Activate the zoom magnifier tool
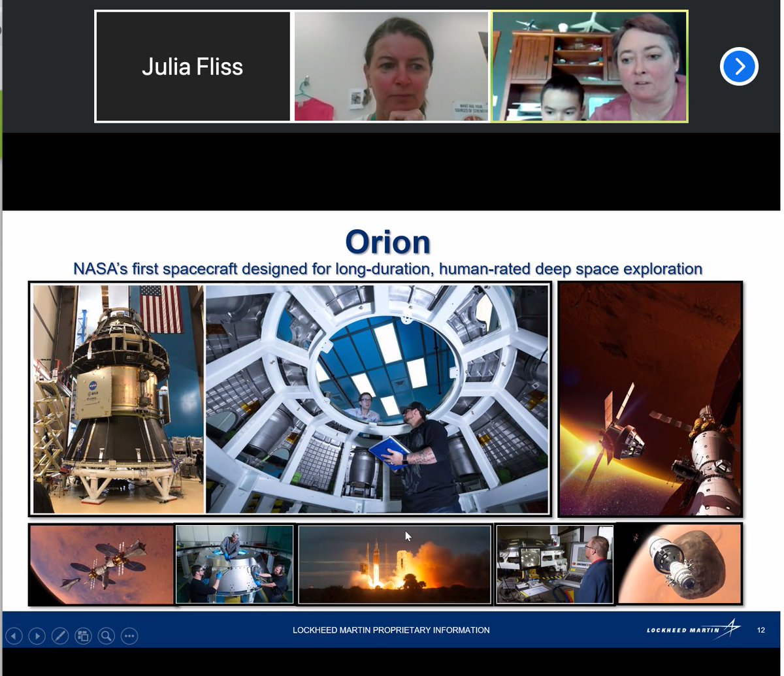 pos(106,635)
